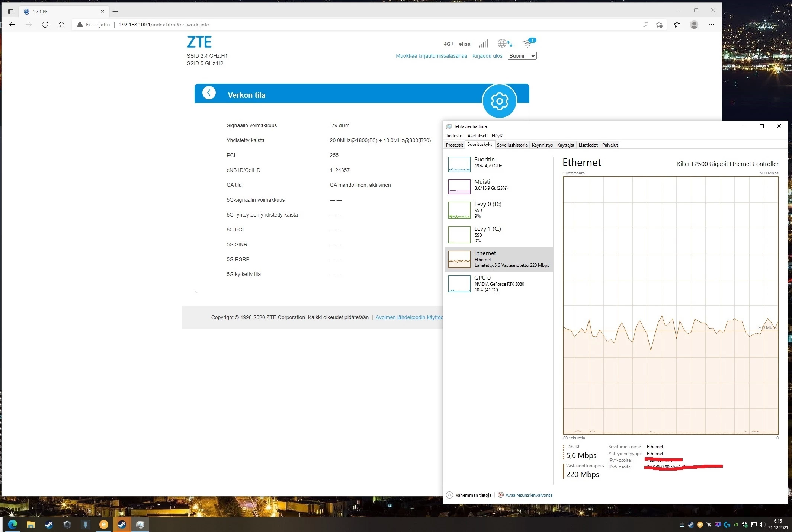The height and width of the screenshot is (532, 792).
Task: Open the Tiedosto menu
Action: (454, 136)
